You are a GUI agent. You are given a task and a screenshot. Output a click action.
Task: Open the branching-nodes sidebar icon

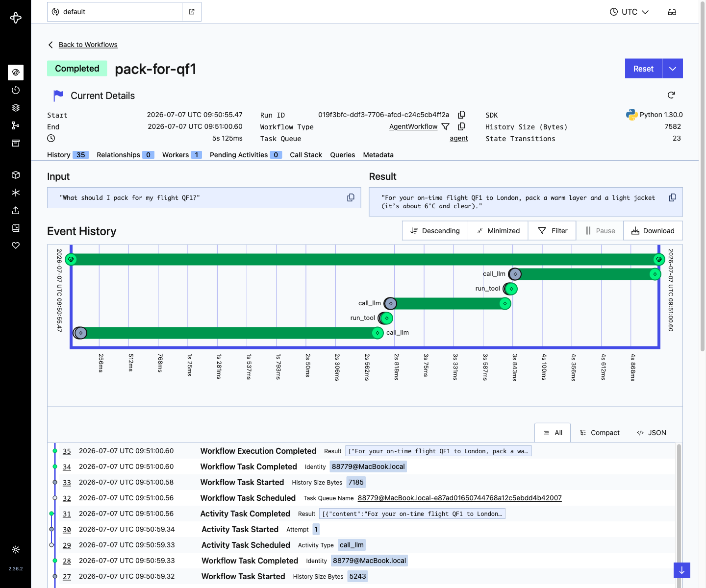(x=16, y=125)
